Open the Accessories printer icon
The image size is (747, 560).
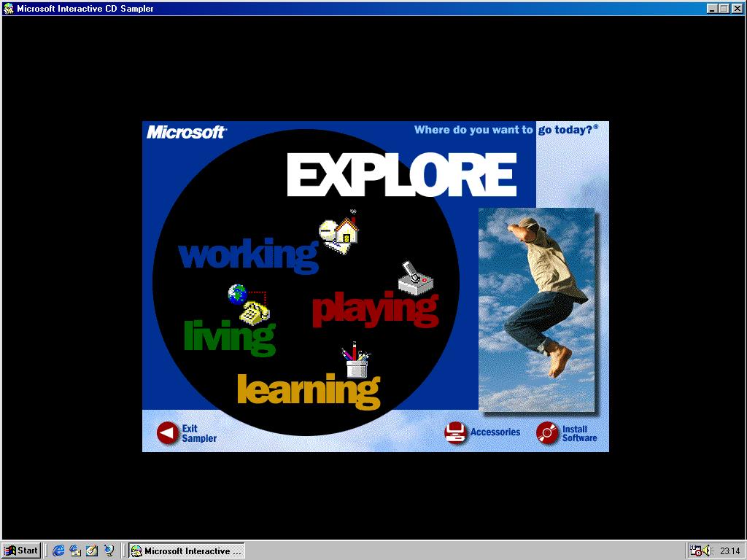(455, 433)
